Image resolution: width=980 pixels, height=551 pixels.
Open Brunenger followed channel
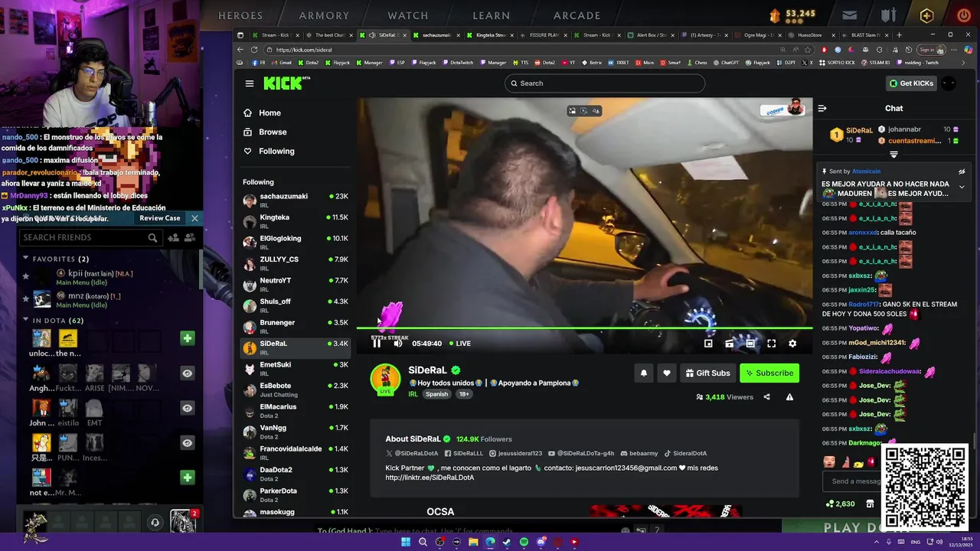click(x=296, y=327)
